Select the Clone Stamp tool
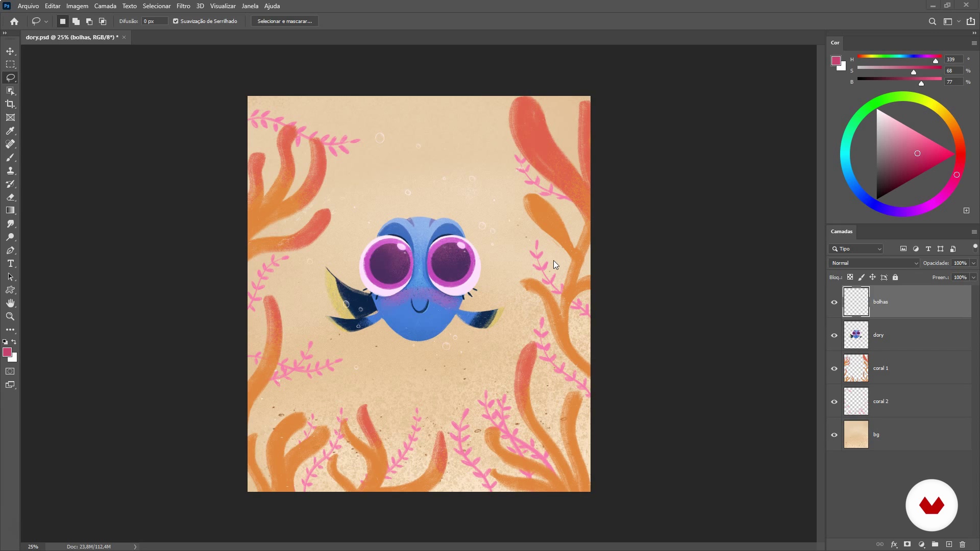 pos(10,171)
